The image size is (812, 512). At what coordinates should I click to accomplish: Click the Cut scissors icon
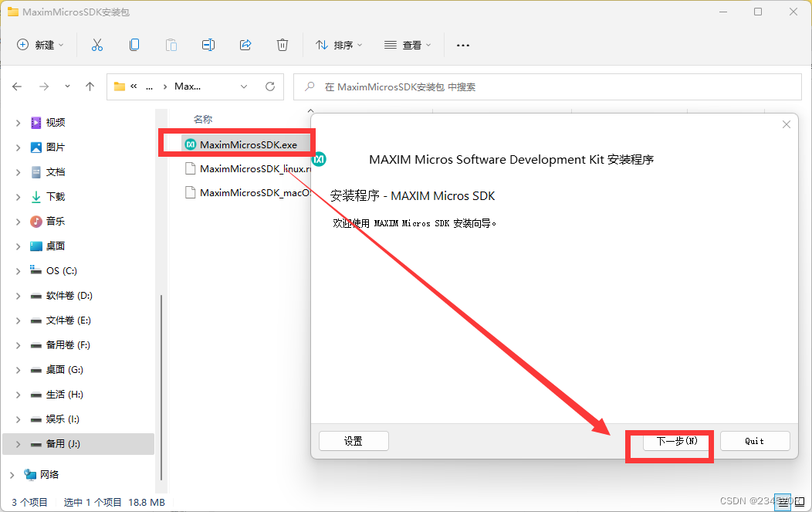coord(96,45)
